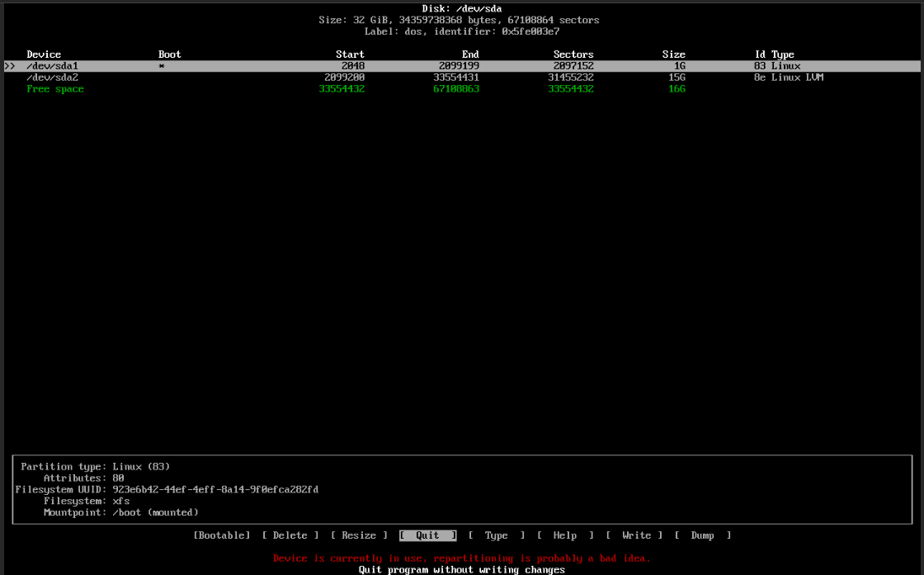This screenshot has width=924, height=575.
Task: Click the start sector 2099200
Action: pos(344,78)
